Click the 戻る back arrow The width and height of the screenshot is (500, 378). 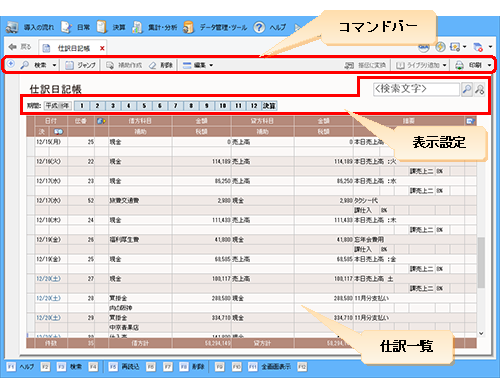tap(13, 47)
